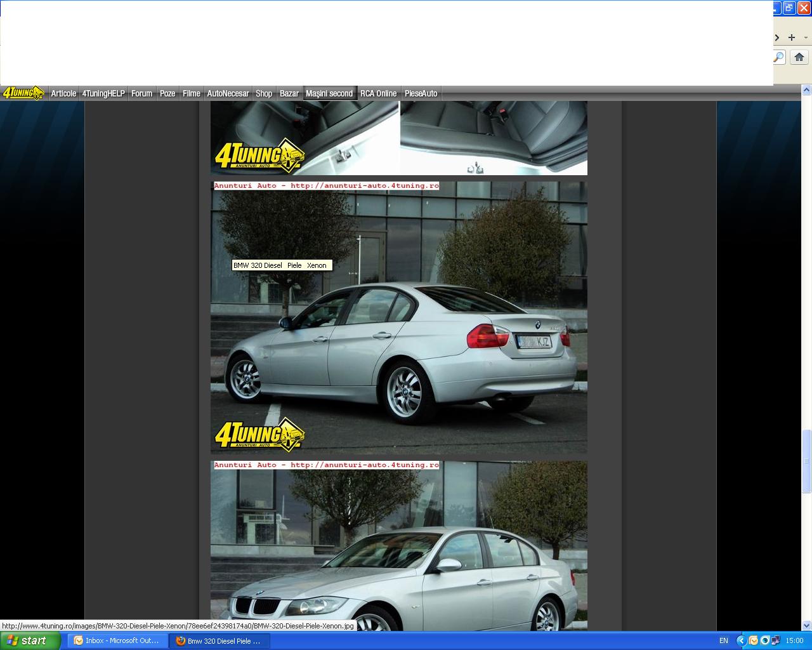Open the Forum section
The width and height of the screenshot is (812, 650).
click(x=141, y=93)
